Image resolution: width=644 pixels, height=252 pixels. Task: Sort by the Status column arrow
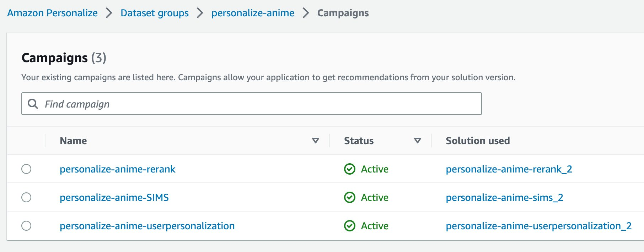click(418, 141)
